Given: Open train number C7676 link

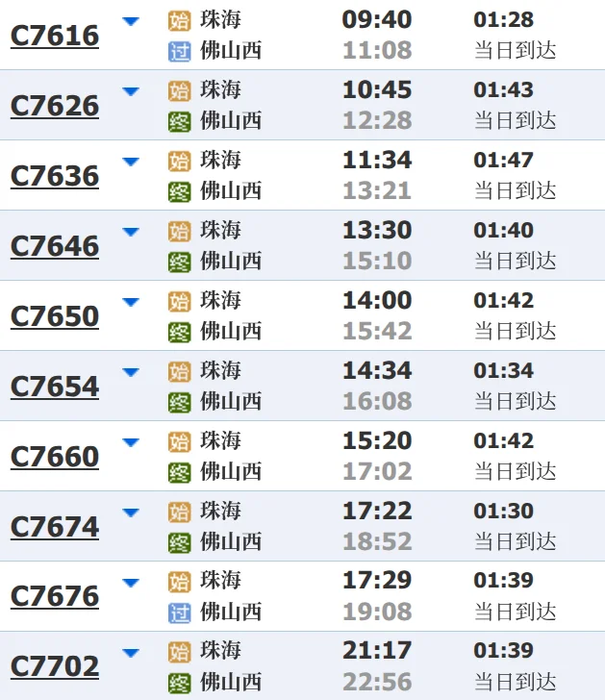Looking at the screenshot, I should (55, 596).
